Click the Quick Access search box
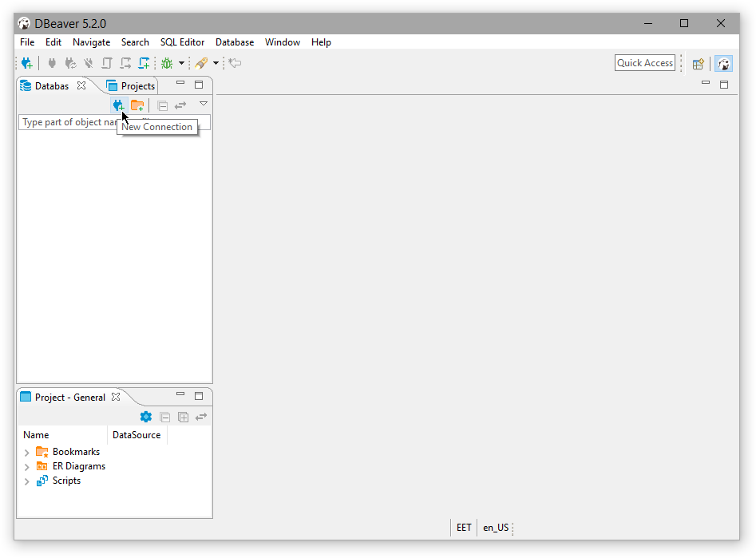Screen dimensions: 756x558 645,63
